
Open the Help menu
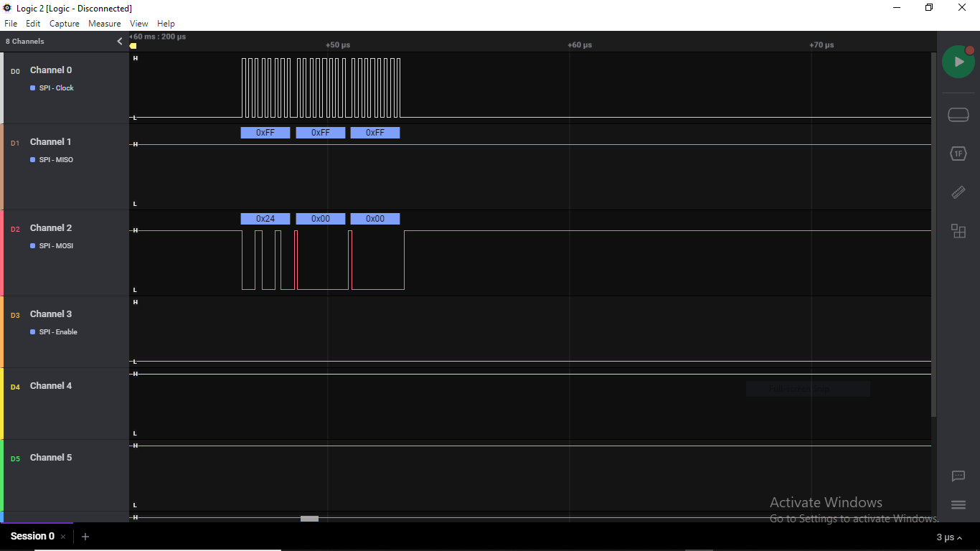coord(166,24)
